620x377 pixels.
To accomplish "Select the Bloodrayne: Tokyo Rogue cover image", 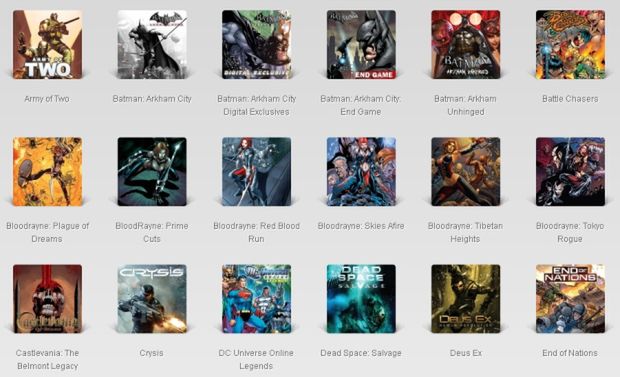I will coord(570,172).
